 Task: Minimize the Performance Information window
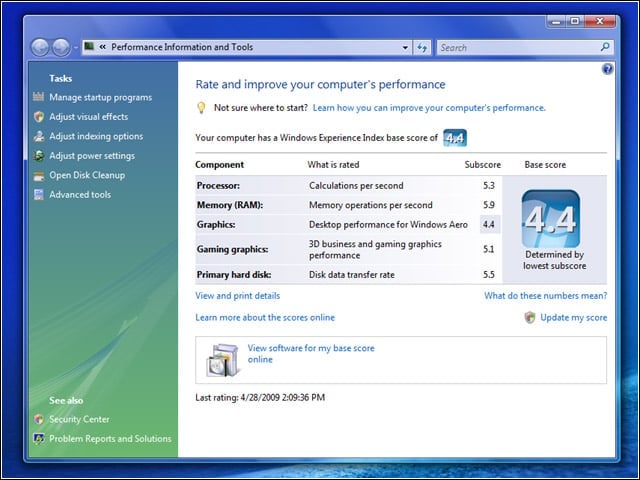point(556,21)
